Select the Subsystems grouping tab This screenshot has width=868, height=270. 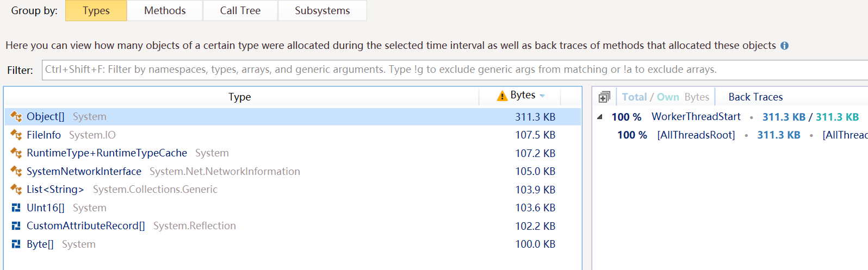(x=323, y=10)
